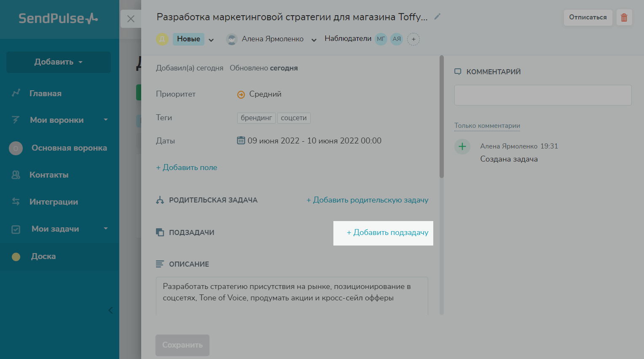Click Основная воронка gray circle icon

point(16,148)
